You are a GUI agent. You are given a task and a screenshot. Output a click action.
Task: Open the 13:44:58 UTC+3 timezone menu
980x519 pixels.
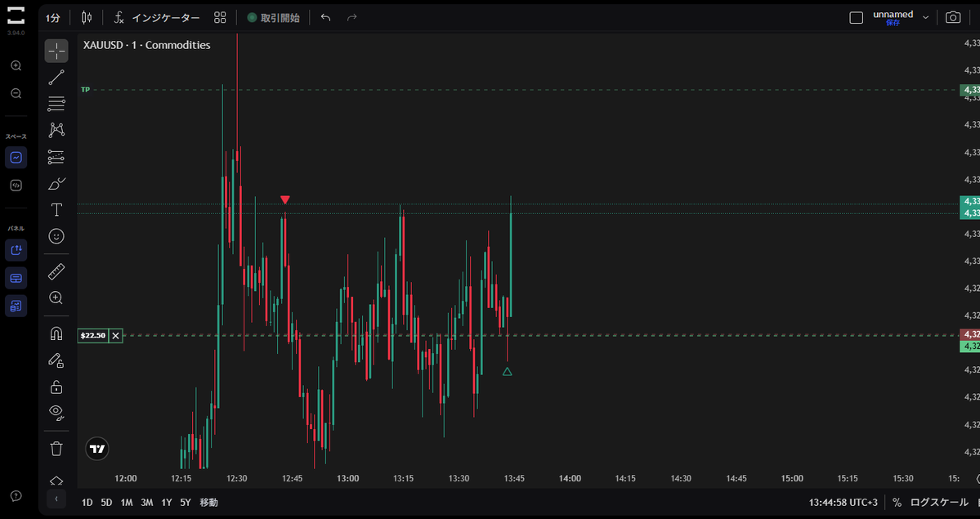844,502
